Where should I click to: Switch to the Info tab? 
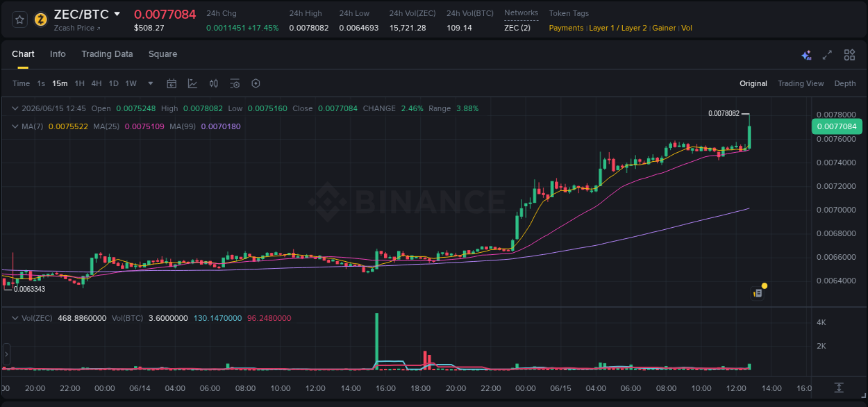(58, 54)
